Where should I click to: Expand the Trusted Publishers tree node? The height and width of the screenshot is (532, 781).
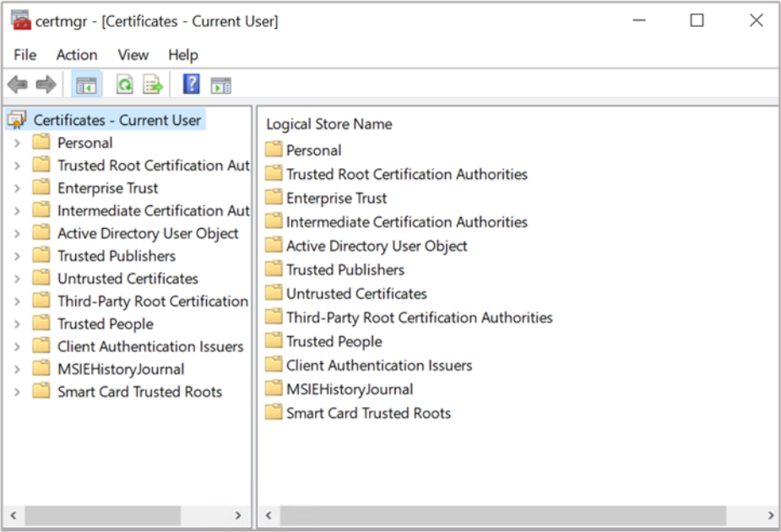[17, 256]
